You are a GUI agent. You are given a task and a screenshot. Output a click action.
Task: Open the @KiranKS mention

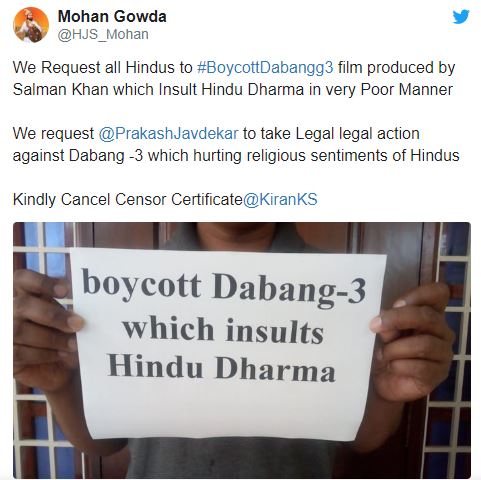tap(280, 200)
